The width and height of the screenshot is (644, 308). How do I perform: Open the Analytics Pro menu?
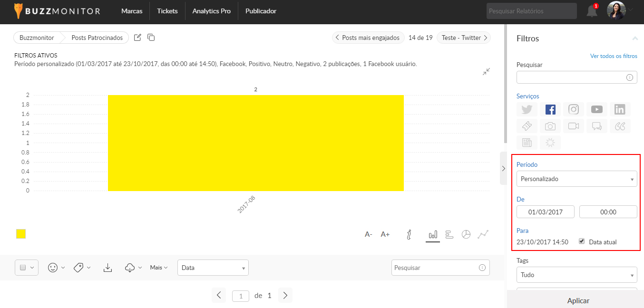click(211, 11)
